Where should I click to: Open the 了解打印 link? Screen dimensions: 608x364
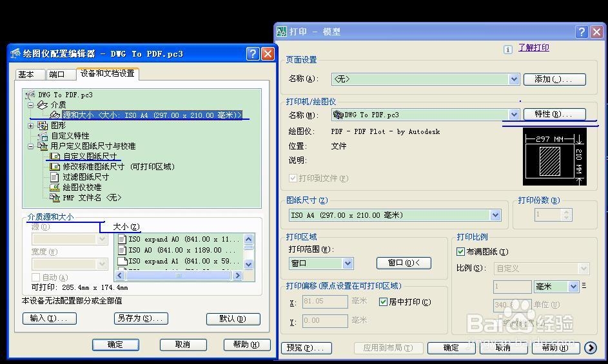(534, 48)
